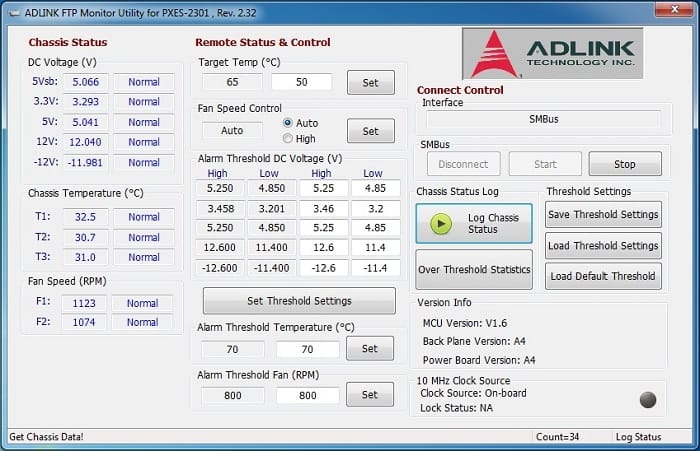Click the 10 MHz clock lock status indicator LED
Viewport: 700px width, 451px height.
point(648,400)
